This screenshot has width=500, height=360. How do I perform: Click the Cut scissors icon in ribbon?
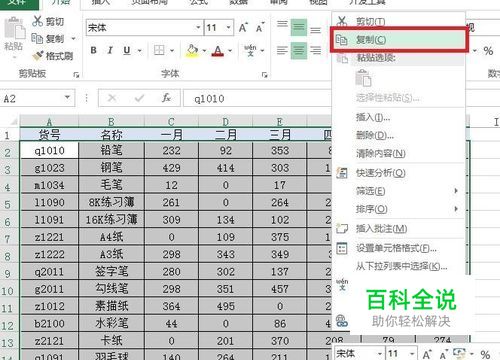click(x=37, y=21)
